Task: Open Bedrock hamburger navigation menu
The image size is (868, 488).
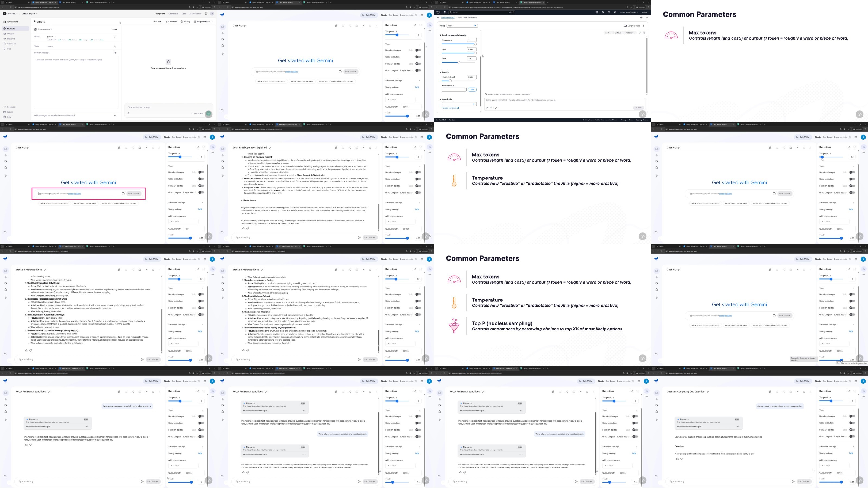Action: click(438, 18)
